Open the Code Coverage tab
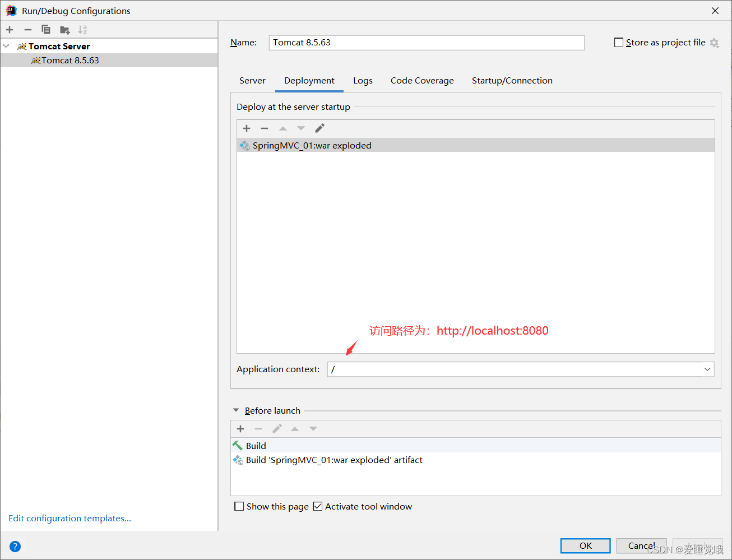Screen dimensions: 732x560 coord(422,81)
